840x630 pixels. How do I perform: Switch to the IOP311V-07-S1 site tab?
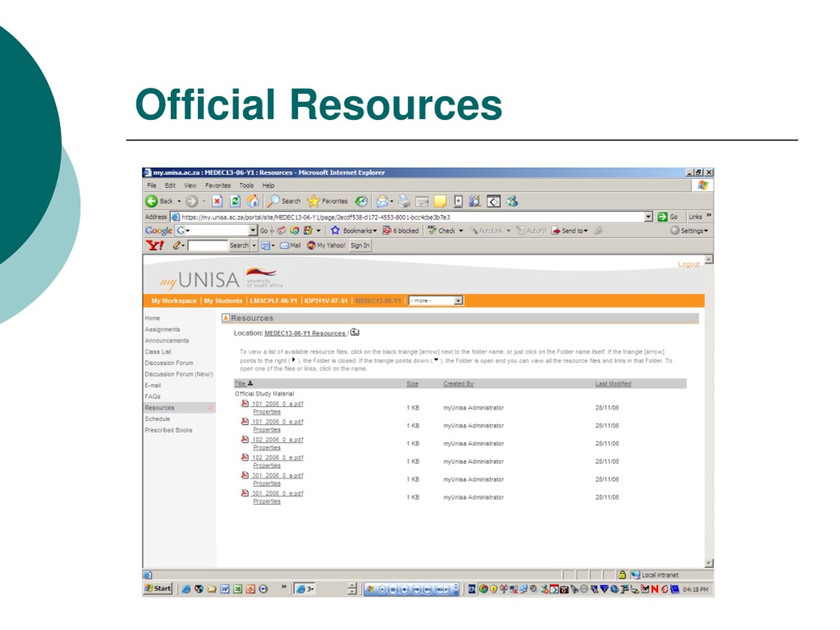coord(326,301)
